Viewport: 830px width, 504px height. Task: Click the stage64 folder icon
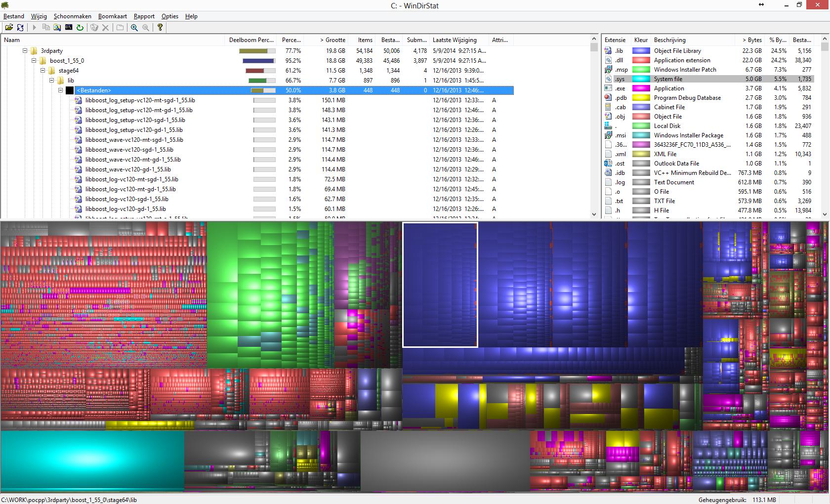click(x=51, y=71)
